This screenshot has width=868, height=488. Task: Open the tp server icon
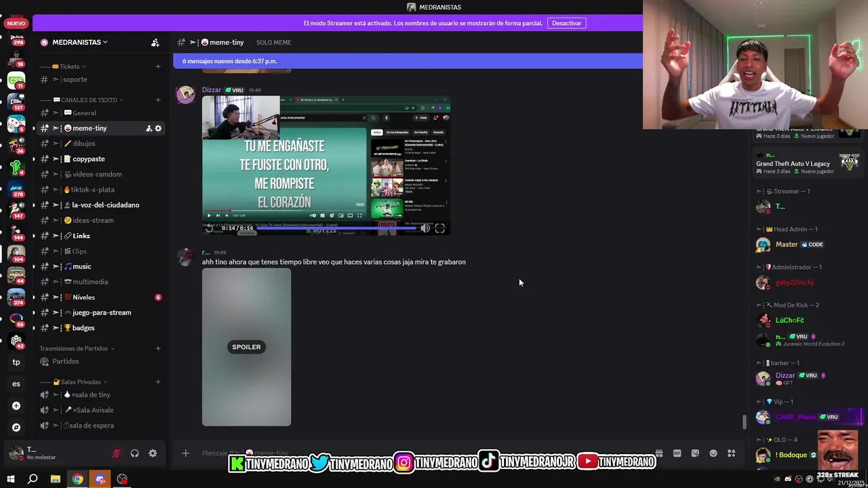16,362
